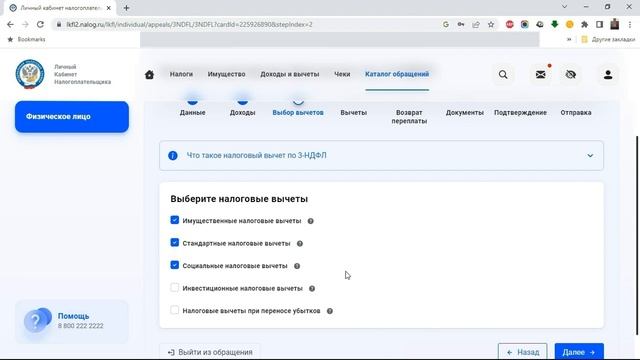The width and height of the screenshot is (640, 360).
Task: Reload the page with browser refresh icon
Action: click(40, 24)
